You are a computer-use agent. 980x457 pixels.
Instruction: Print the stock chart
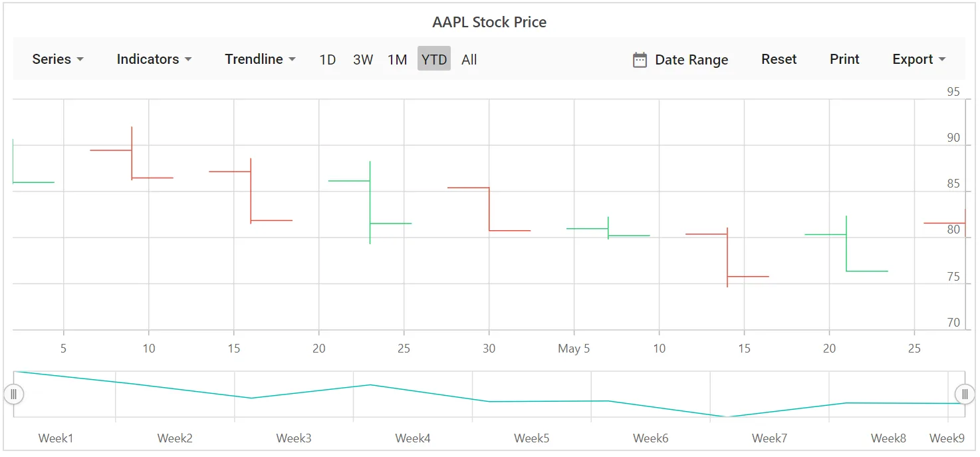click(x=845, y=59)
